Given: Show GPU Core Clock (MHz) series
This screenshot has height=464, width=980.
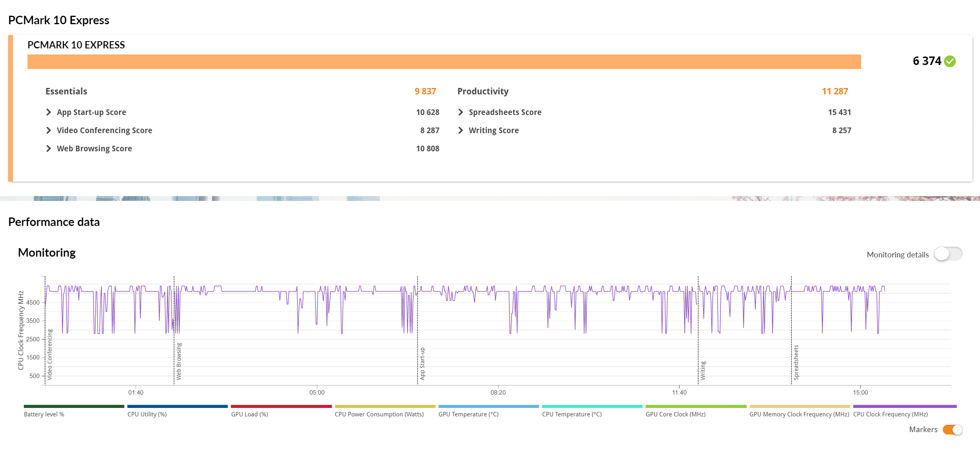Looking at the screenshot, I should coord(696,411).
